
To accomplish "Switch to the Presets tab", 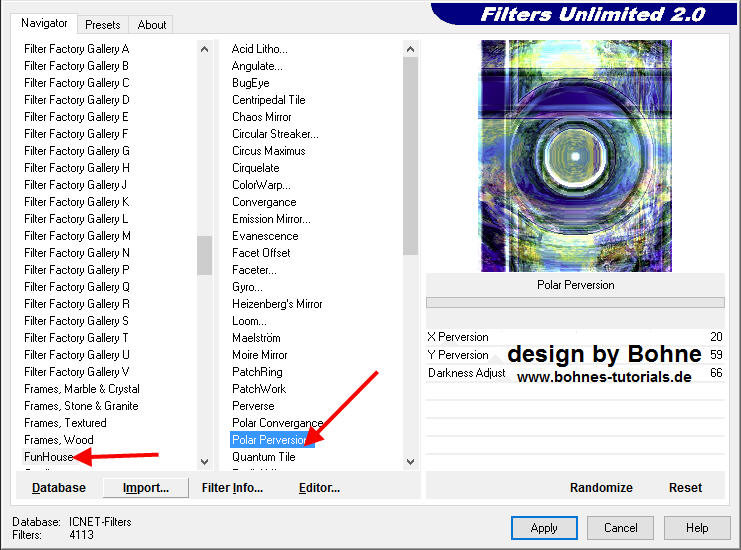I will (103, 24).
